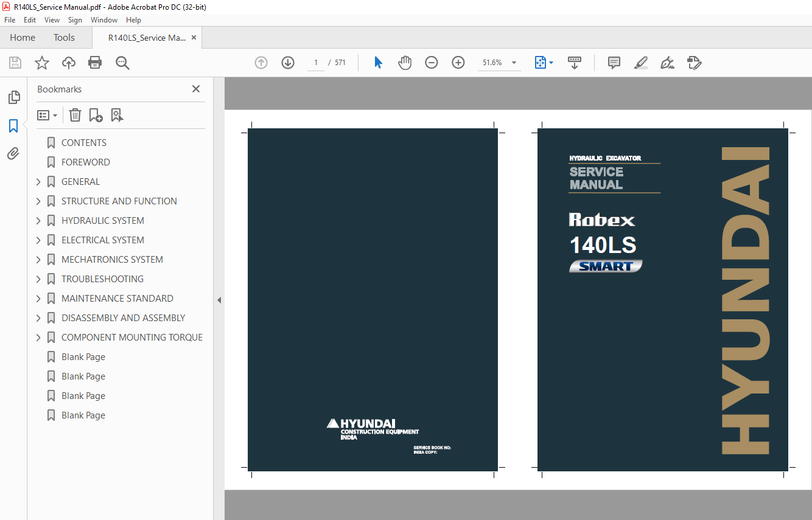Expand the TROUBLESHOOTING bookmark

click(x=39, y=279)
